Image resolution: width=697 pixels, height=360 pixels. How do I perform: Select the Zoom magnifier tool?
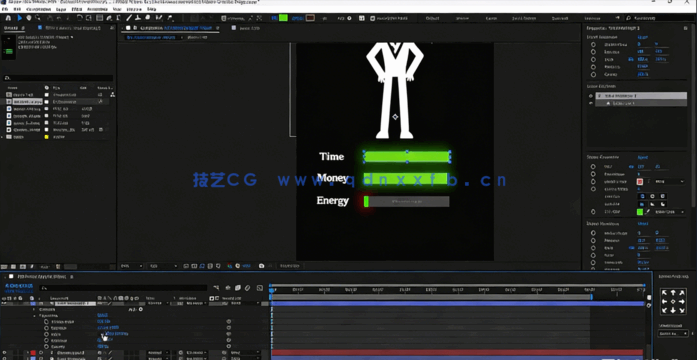[38, 18]
